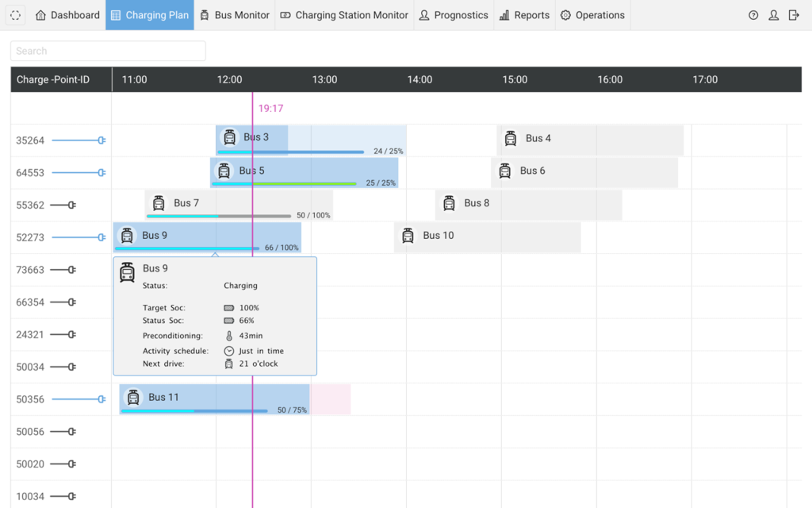The height and width of the screenshot is (508, 812).
Task: Click Bus 11 charging progress bar
Action: tap(194, 411)
